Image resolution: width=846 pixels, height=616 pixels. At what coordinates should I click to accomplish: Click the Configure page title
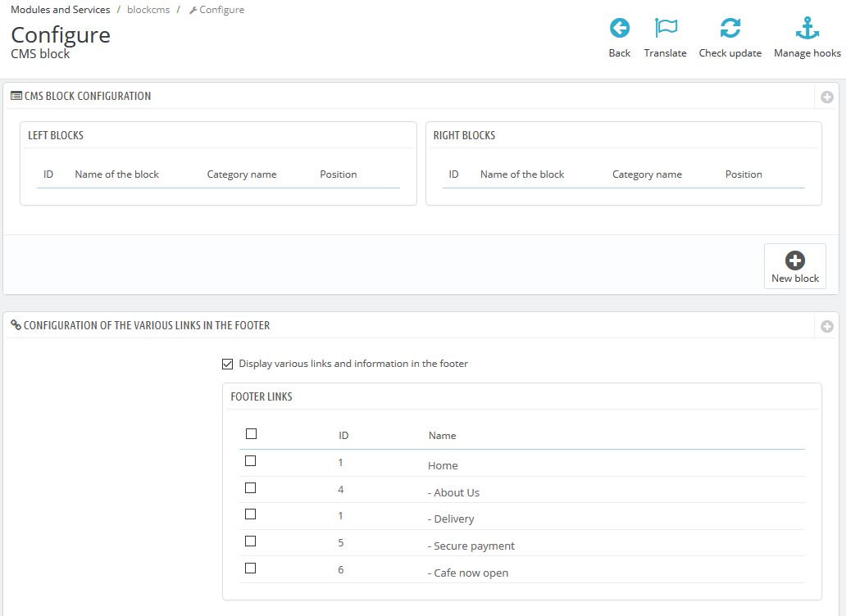pos(61,35)
